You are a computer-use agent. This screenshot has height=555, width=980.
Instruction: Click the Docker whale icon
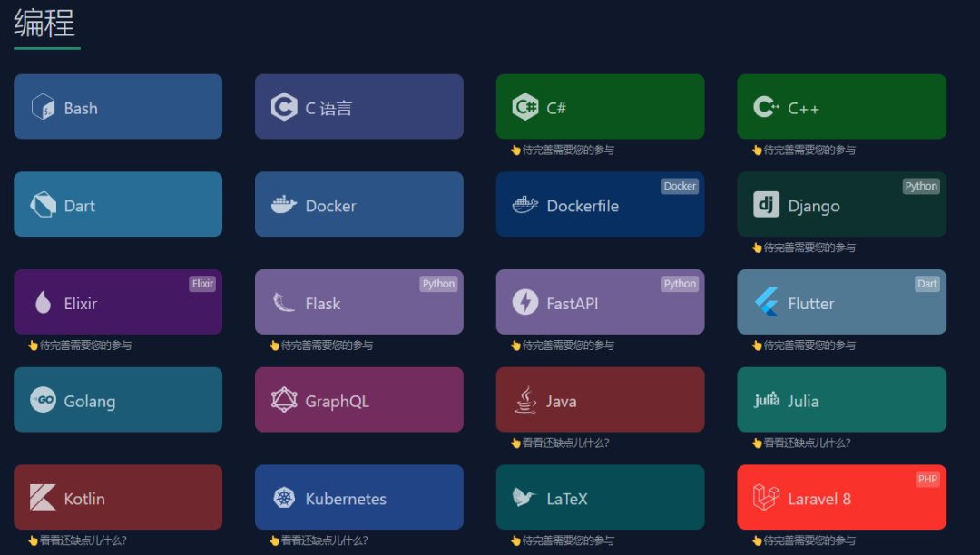(x=284, y=204)
